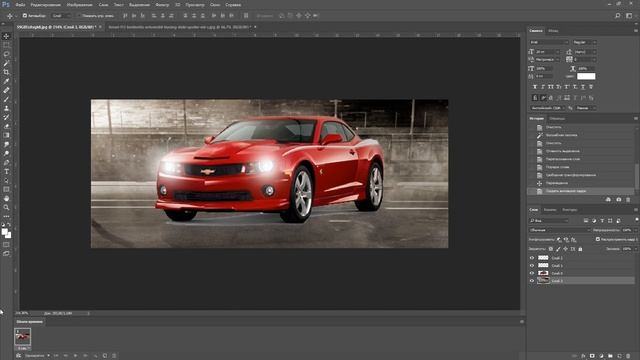This screenshot has height=360, width=640.
Task: Select the Crop tool in toolbar
Action: point(6,72)
